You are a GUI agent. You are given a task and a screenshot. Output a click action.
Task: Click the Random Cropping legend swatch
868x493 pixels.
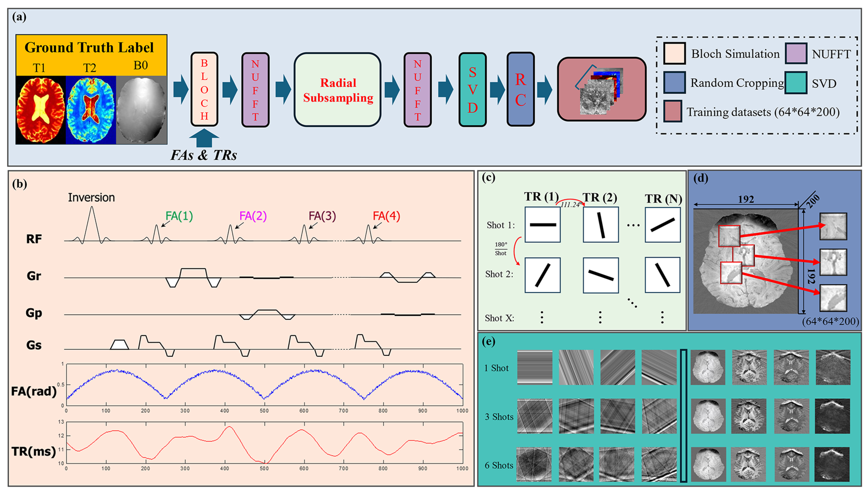coord(674,82)
